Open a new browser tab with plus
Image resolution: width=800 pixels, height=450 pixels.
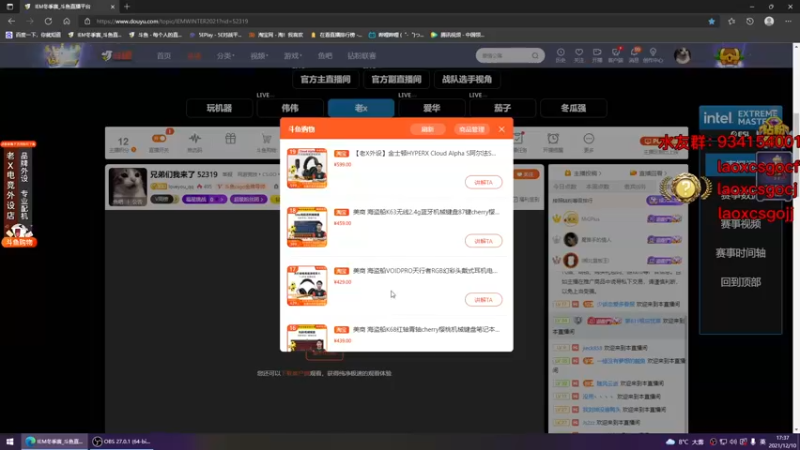click(127, 7)
